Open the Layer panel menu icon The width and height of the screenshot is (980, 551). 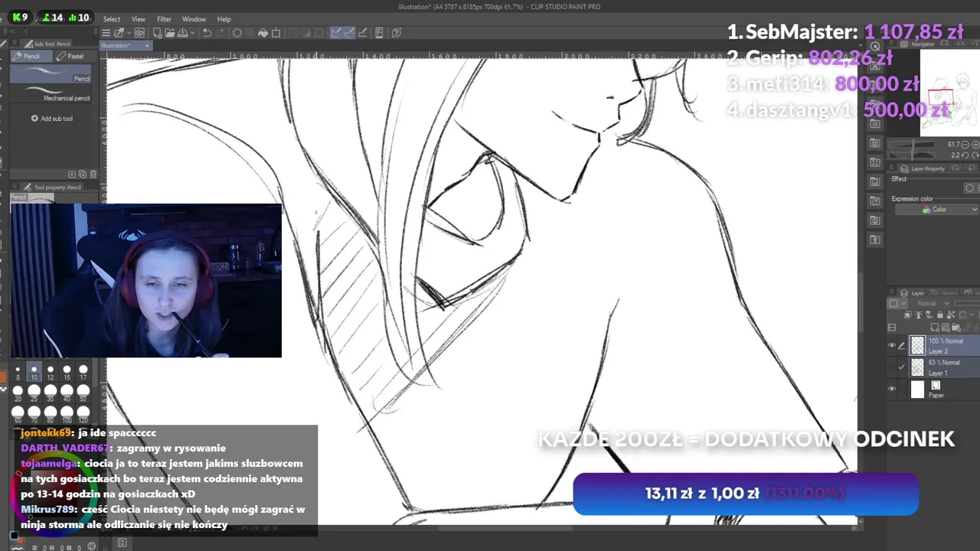pyautogui.click(x=891, y=292)
